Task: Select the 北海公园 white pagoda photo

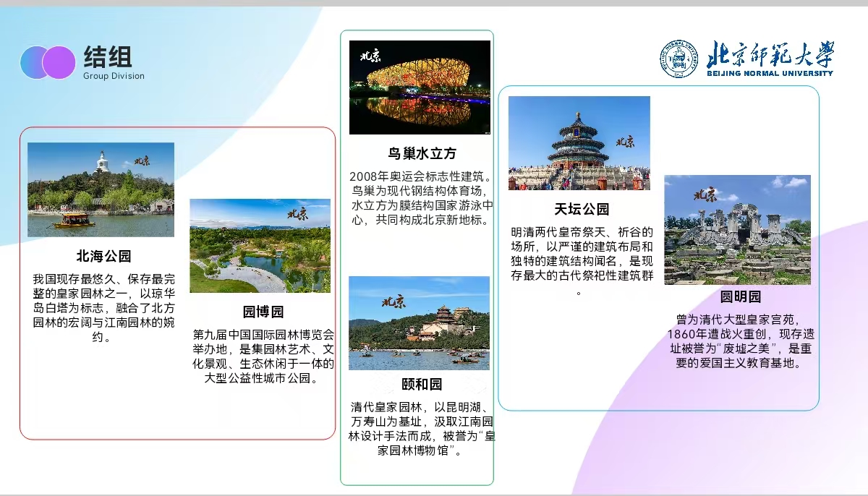Action: 101,189
